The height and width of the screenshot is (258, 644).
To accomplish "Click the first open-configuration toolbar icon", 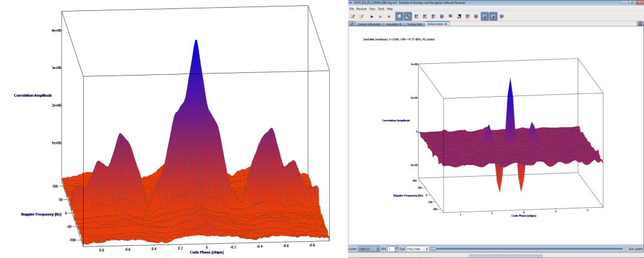I will 353,17.
